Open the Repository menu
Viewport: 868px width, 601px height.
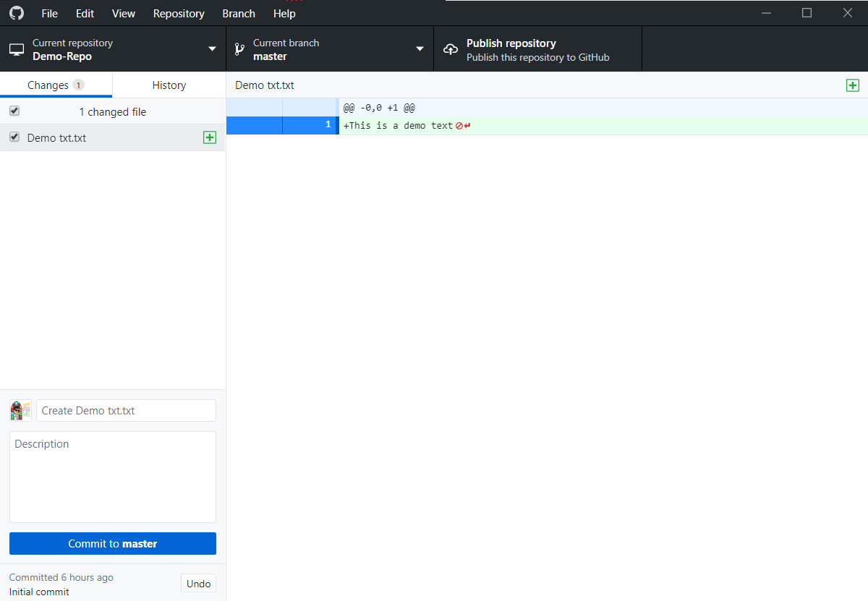(178, 13)
